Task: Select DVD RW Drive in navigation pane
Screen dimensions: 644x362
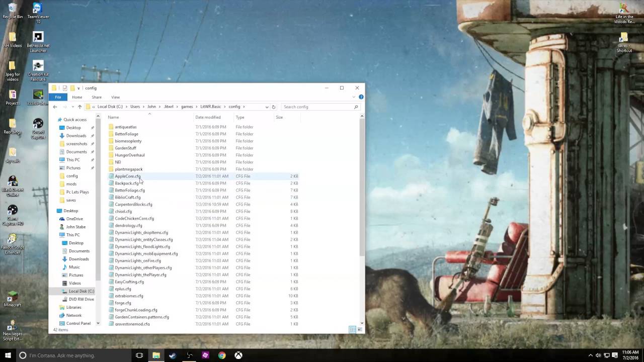Action: click(81, 299)
